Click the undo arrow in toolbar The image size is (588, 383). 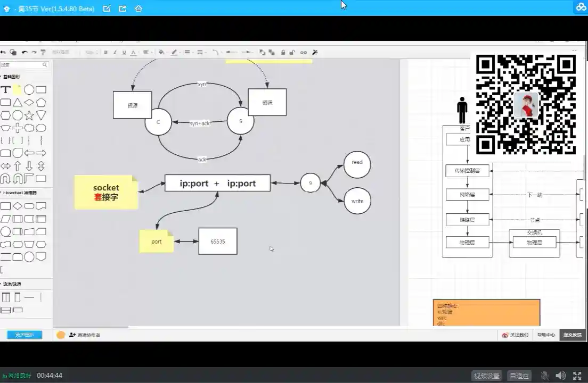[x=24, y=53]
